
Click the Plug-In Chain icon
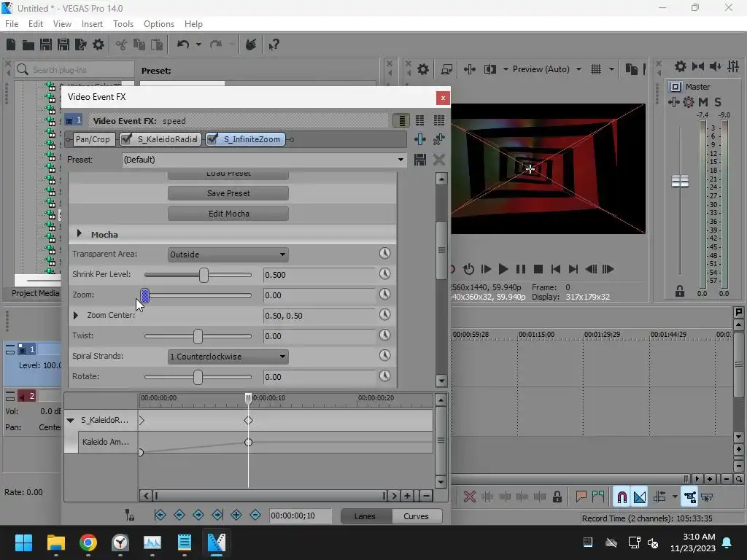419,139
